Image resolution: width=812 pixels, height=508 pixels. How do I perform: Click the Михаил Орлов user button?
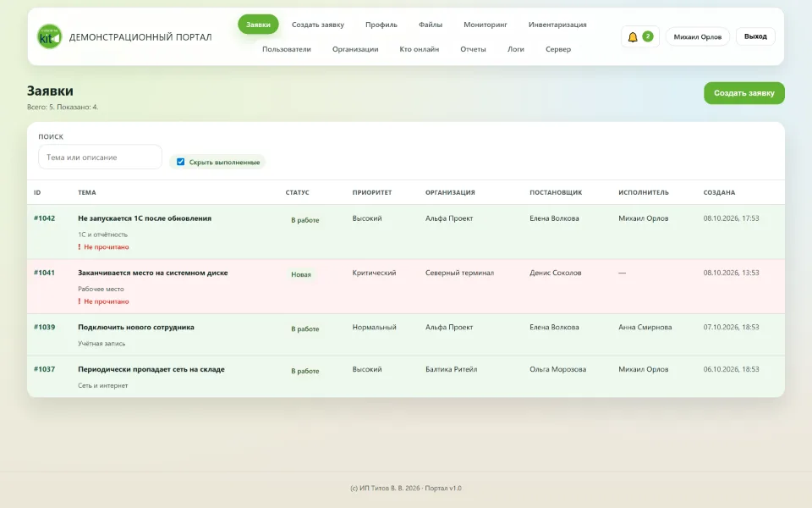697,36
